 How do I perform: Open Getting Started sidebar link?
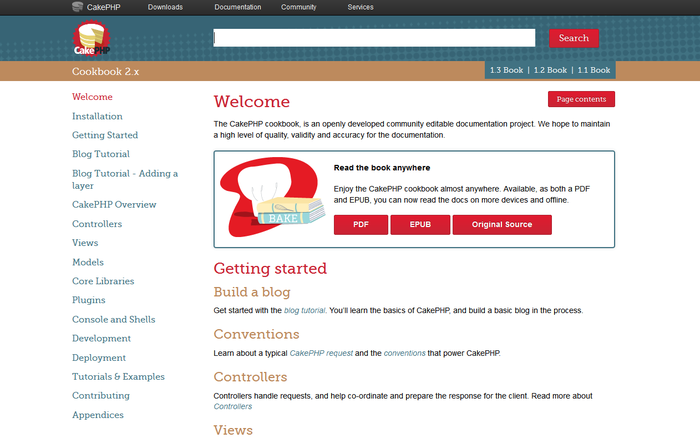tap(105, 135)
